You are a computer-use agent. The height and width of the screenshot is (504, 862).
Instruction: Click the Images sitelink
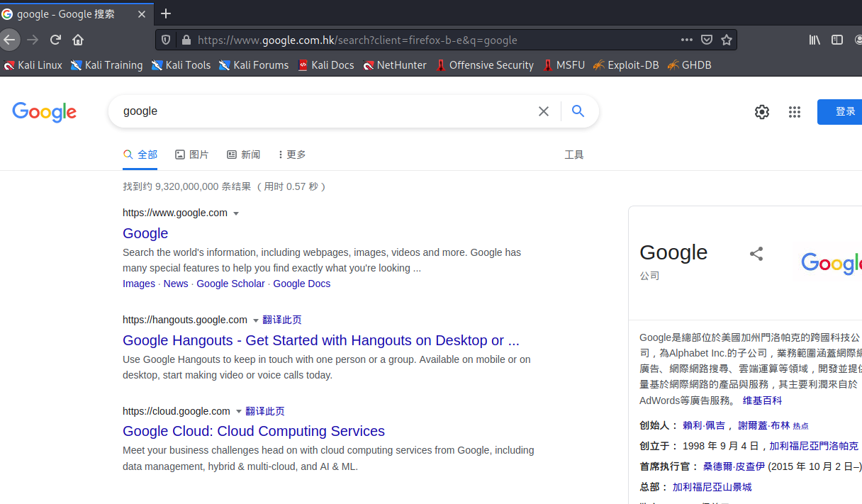(x=139, y=284)
